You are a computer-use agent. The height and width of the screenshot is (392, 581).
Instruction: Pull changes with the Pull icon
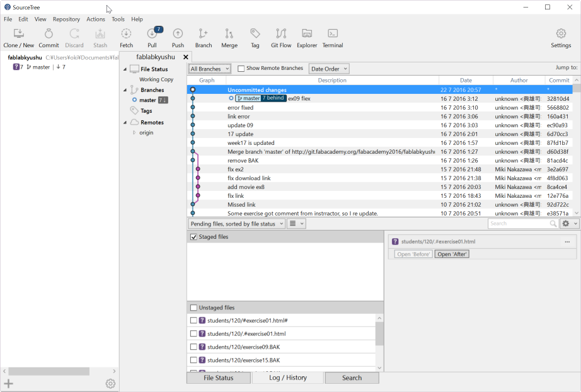pos(152,33)
